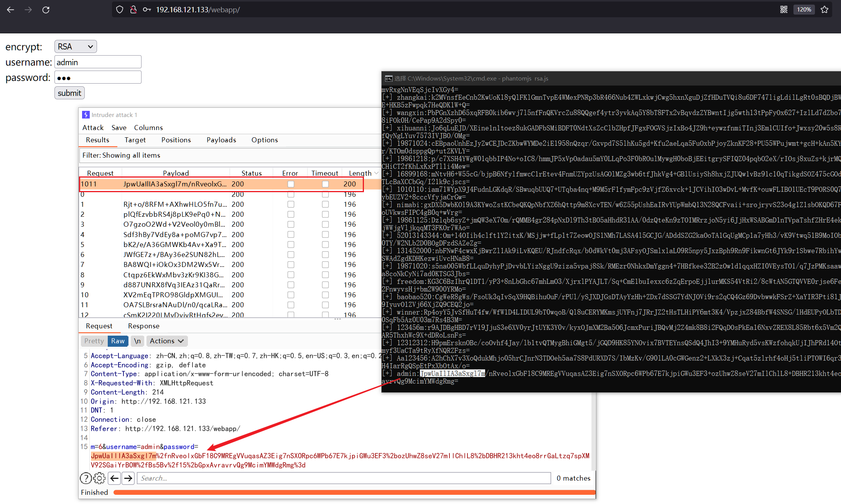Open the RSA encrypt dropdown
This screenshot has width=841, height=504.
76,46
